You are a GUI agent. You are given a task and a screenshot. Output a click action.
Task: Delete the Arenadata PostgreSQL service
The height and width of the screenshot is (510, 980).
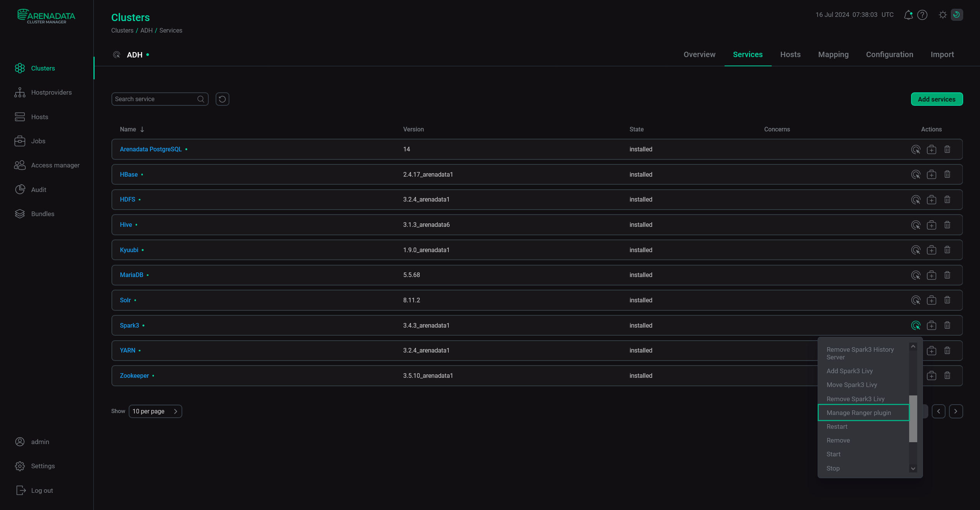pos(947,149)
